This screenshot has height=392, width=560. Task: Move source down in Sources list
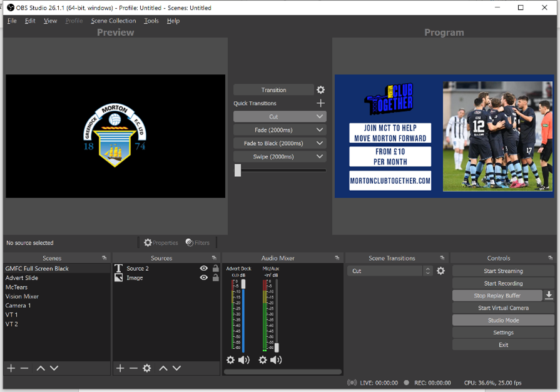click(x=177, y=368)
